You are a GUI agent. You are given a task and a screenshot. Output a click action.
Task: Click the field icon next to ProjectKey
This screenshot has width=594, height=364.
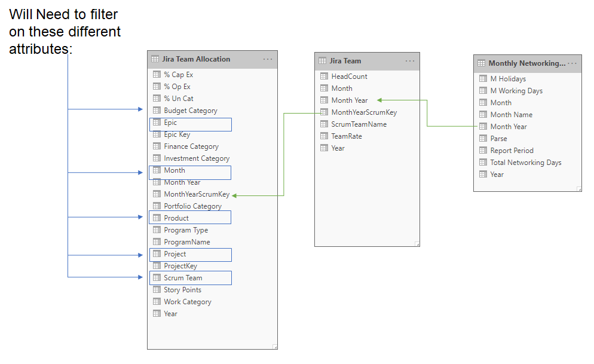pyautogui.click(x=157, y=265)
